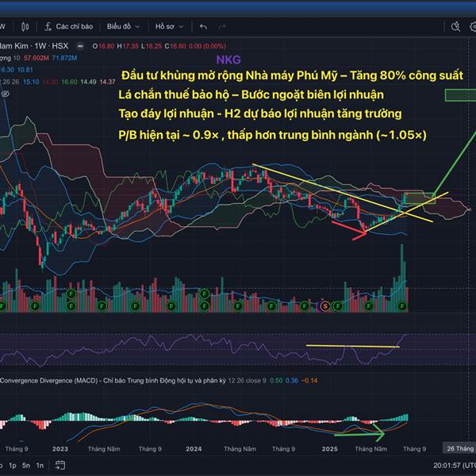Click the volume value 57.602M
This screenshot has height=476, width=476.
36,58
